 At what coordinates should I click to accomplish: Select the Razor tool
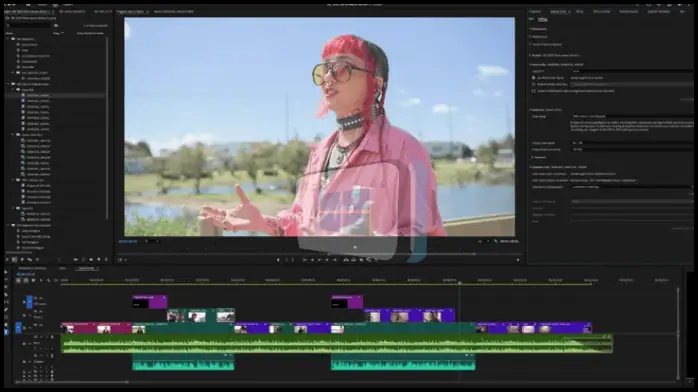[6, 295]
